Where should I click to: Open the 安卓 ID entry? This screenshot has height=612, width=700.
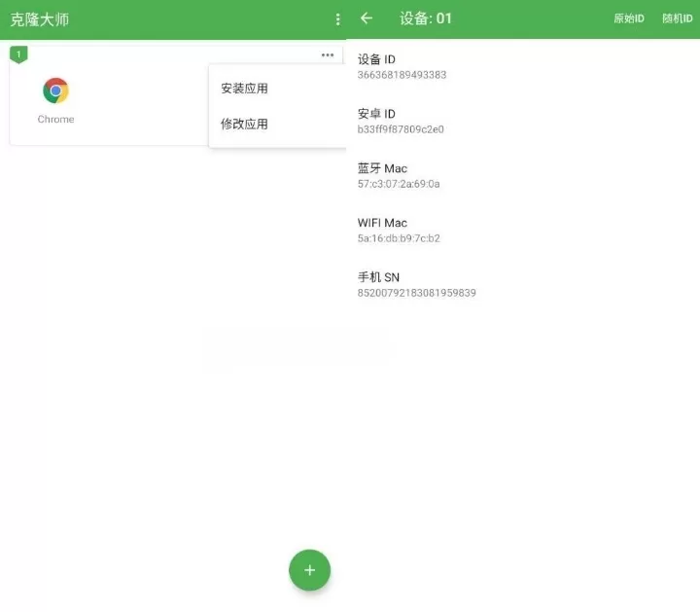(523, 121)
